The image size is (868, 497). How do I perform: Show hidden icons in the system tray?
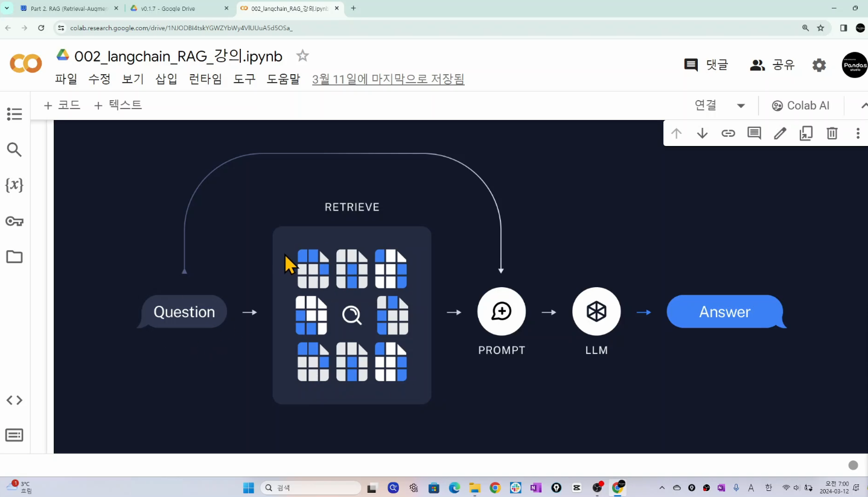tap(662, 487)
